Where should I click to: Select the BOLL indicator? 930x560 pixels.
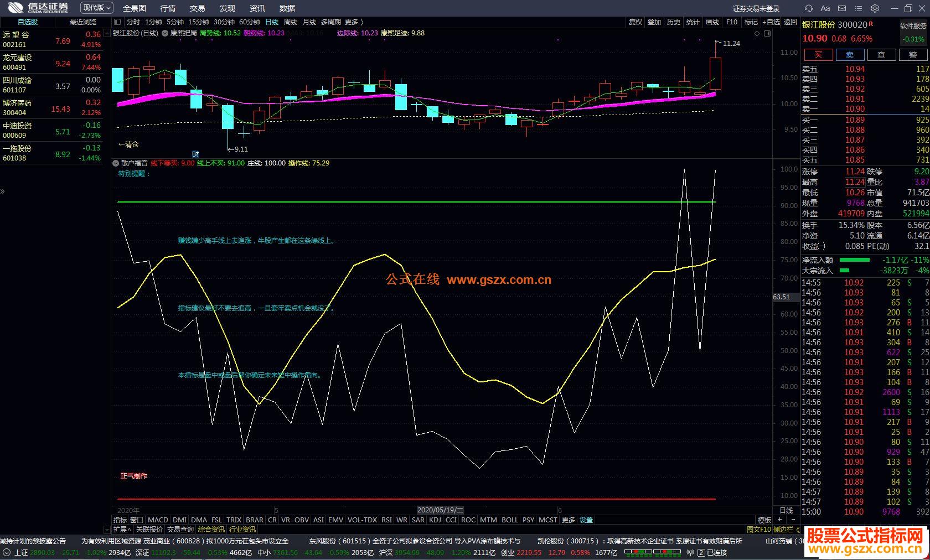(x=510, y=520)
